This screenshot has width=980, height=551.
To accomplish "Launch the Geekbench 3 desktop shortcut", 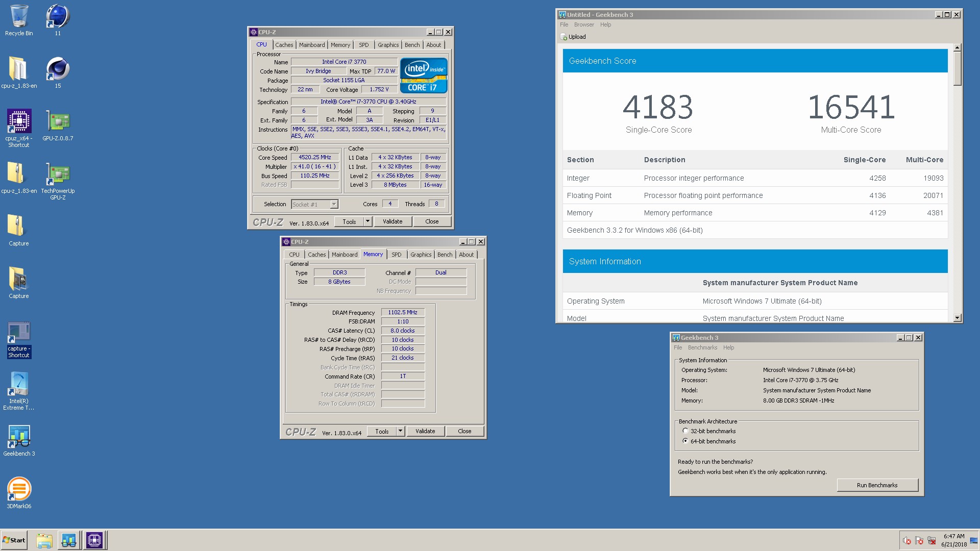I will [x=19, y=440].
